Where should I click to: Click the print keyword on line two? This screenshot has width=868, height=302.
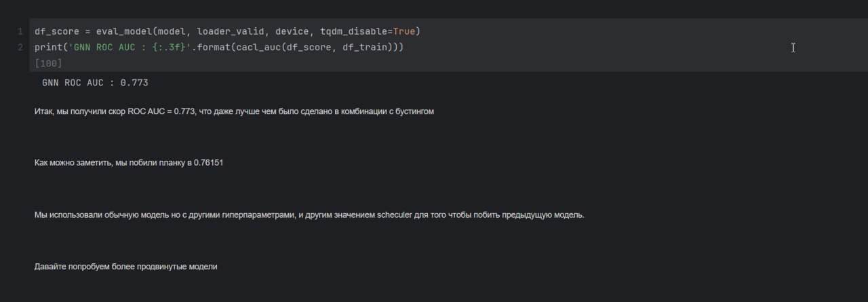pos(49,48)
